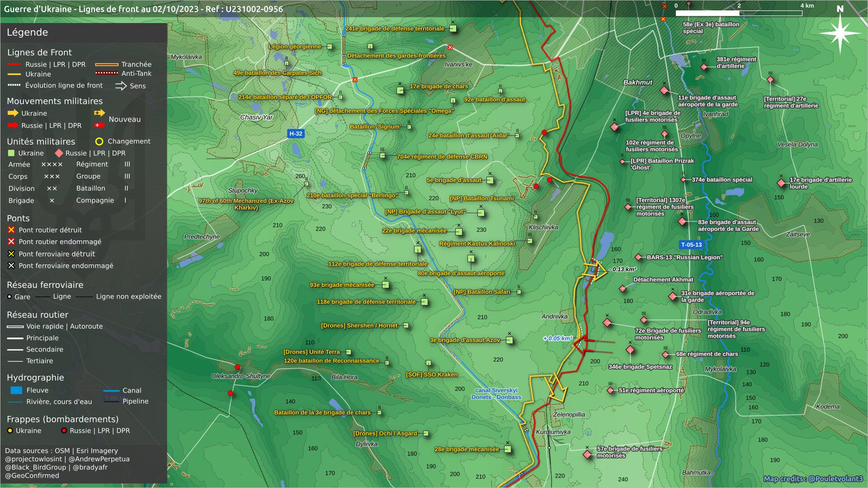The height and width of the screenshot is (488, 868).
Task: Click the canal Siverskyi Donets - Donbass label
Action: point(496,394)
